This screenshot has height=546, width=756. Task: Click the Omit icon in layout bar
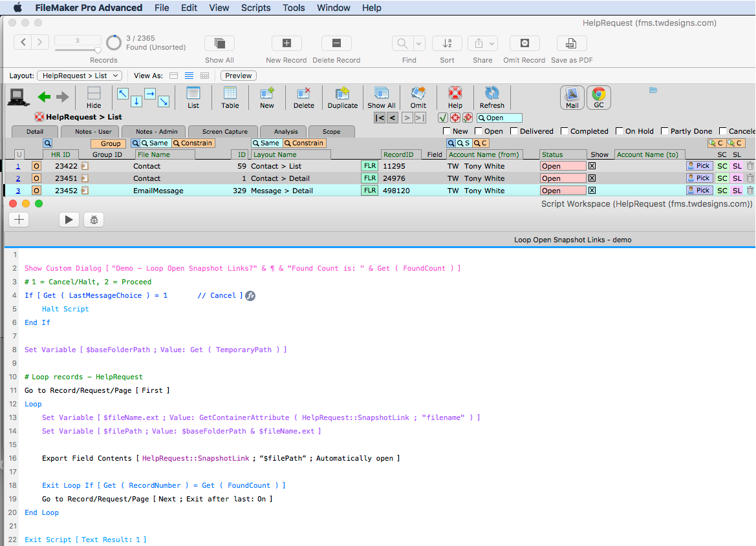(x=418, y=98)
